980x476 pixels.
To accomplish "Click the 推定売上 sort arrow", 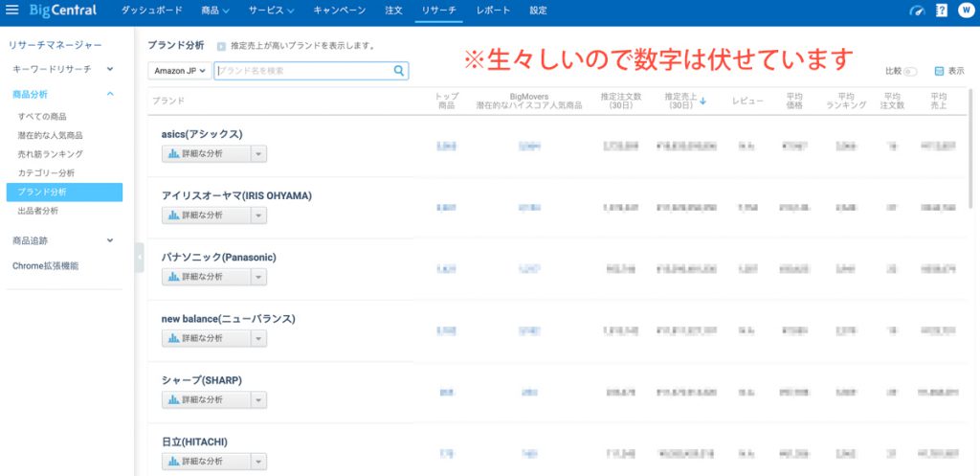I will pos(703,102).
